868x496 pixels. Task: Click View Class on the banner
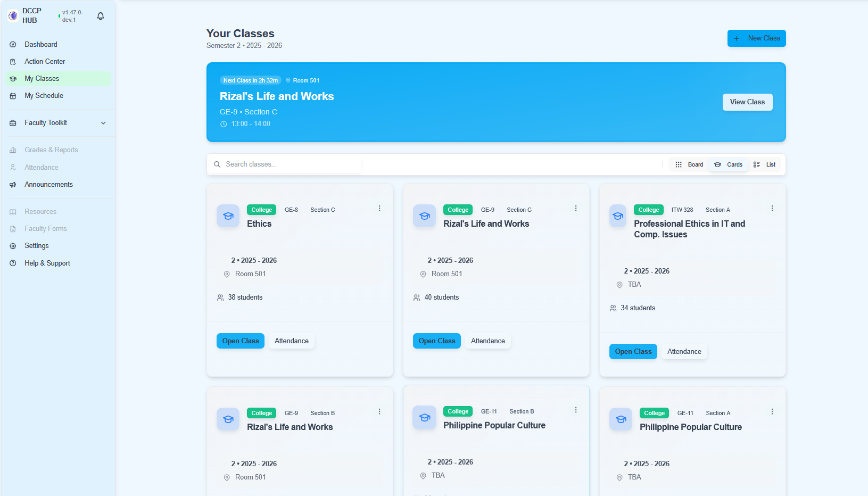747,102
